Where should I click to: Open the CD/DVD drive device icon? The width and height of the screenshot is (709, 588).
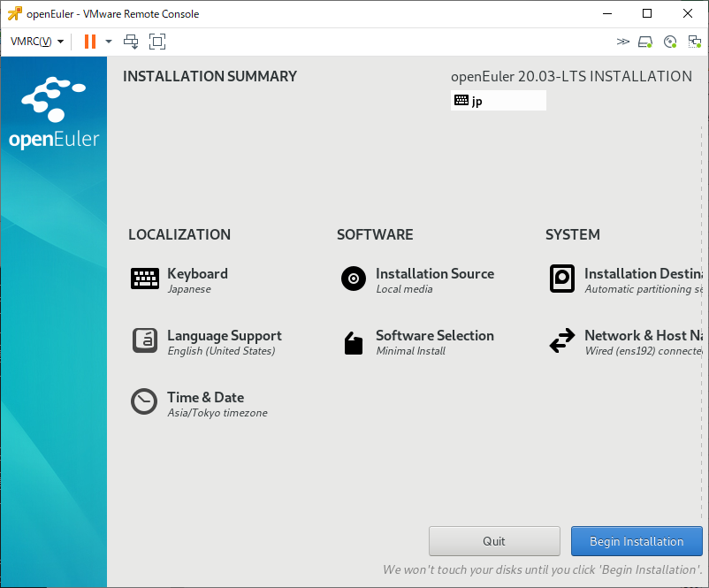pos(670,42)
